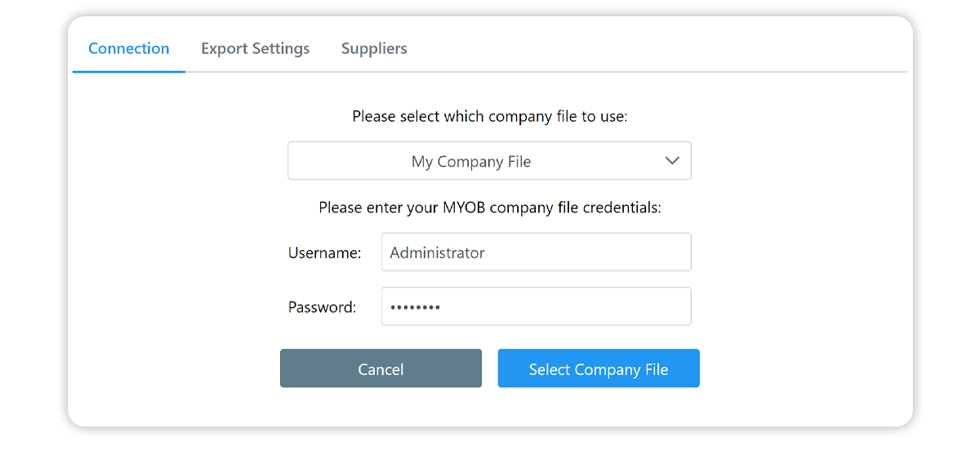Click the "Administrator" text in the username box

coord(437,253)
